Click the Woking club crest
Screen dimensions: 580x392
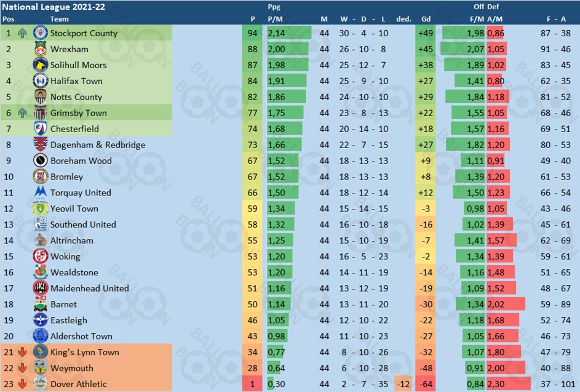(x=40, y=256)
